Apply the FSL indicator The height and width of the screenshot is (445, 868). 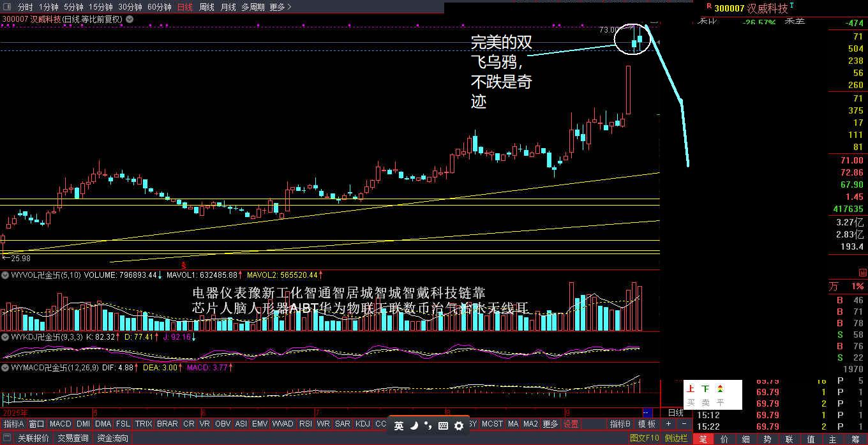point(123,424)
